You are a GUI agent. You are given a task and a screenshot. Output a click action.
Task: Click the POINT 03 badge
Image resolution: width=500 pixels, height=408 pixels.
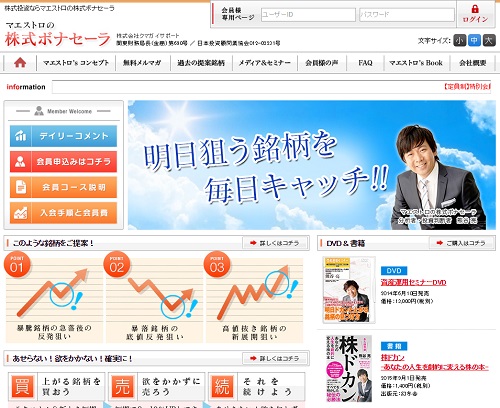(217, 265)
